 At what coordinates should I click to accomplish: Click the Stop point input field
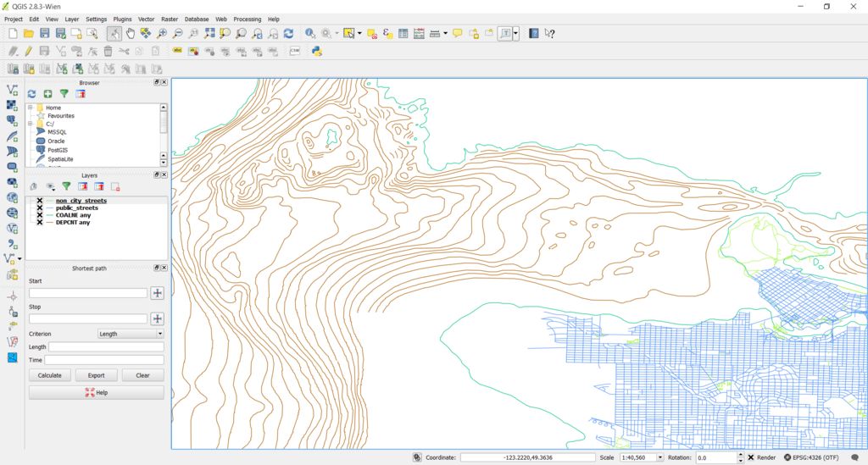tap(88, 318)
